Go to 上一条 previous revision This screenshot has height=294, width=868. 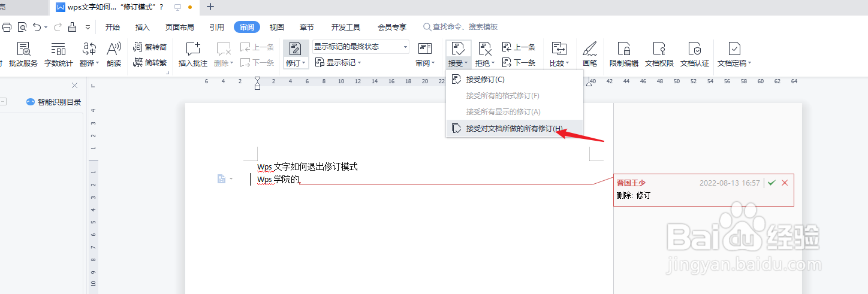pyautogui.click(x=519, y=47)
